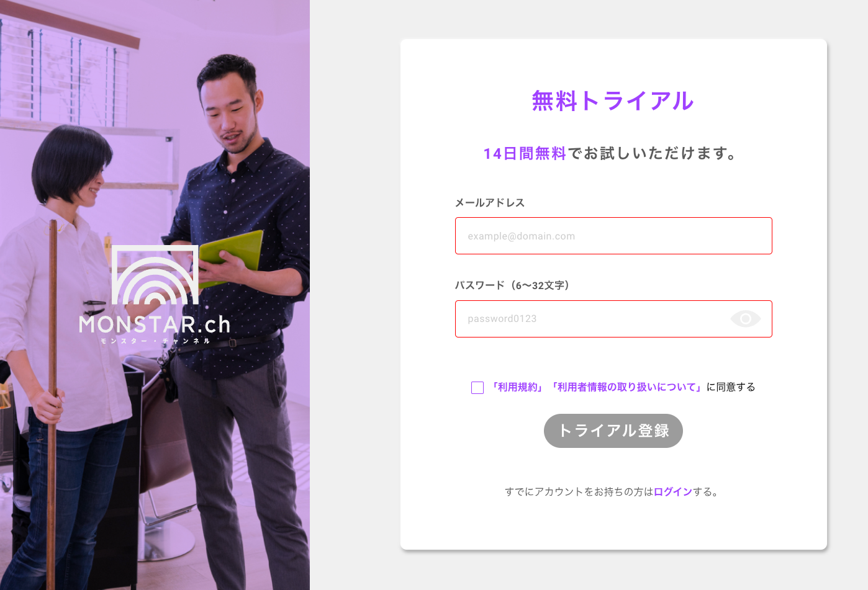868x590 pixels.
Task: Check the terms agreement checkbox
Action: pos(477,388)
